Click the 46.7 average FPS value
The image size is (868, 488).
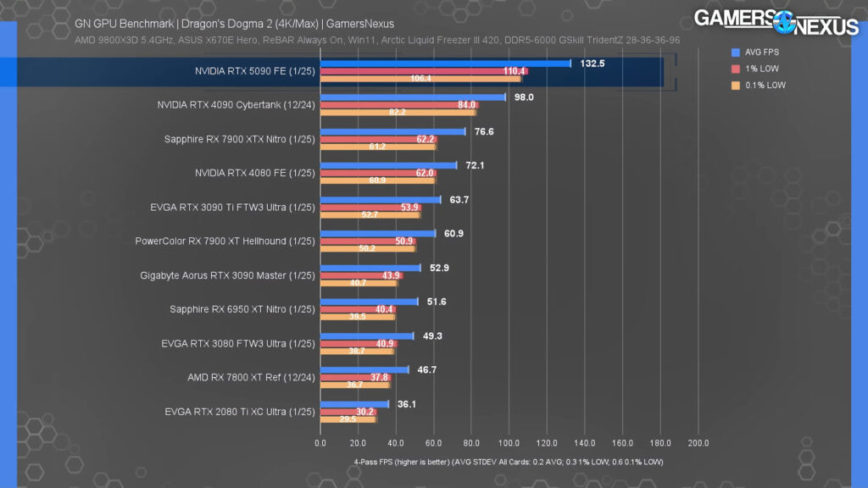click(427, 369)
